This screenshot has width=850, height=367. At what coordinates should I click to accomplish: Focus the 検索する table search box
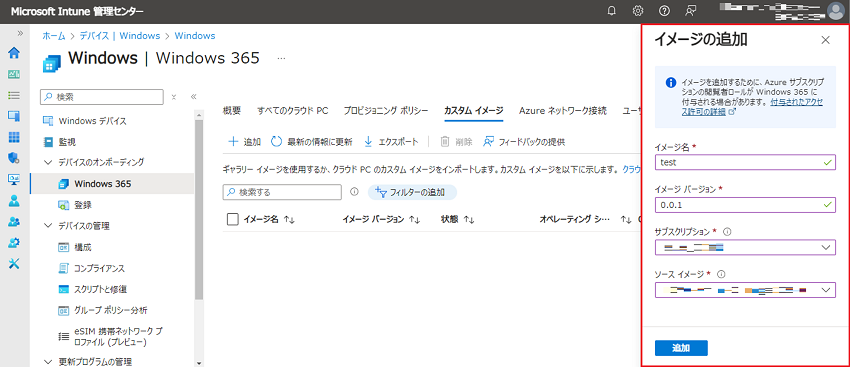click(282, 192)
